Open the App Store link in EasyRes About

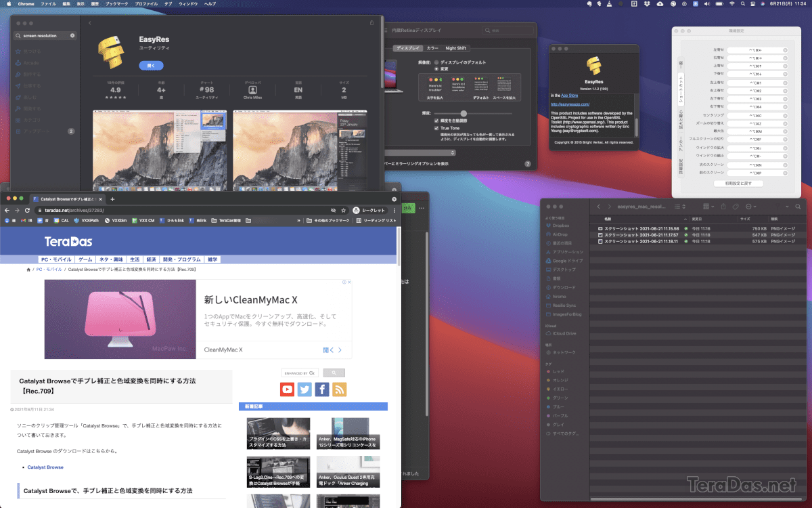click(x=570, y=96)
